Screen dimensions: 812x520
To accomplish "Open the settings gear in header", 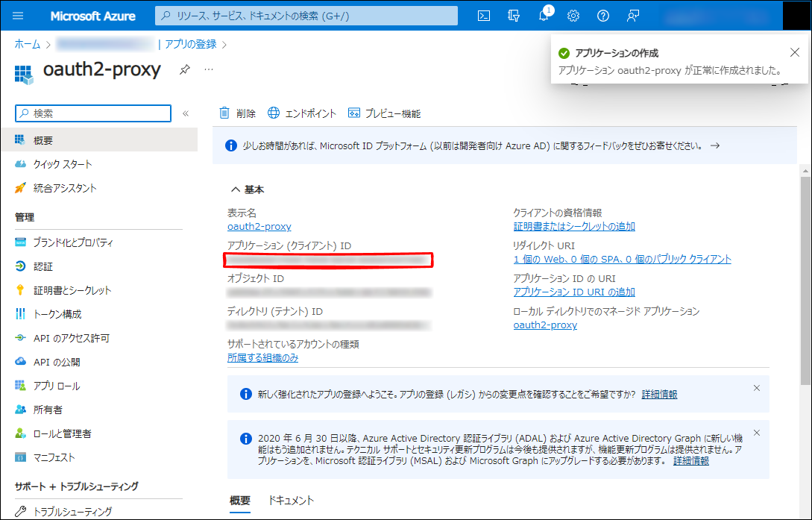I will [x=573, y=16].
